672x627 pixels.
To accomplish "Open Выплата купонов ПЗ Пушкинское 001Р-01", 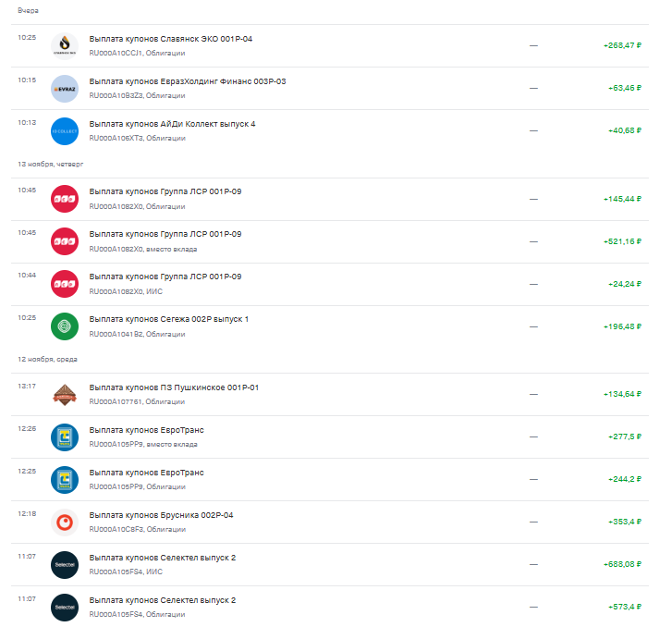I will tap(174, 387).
